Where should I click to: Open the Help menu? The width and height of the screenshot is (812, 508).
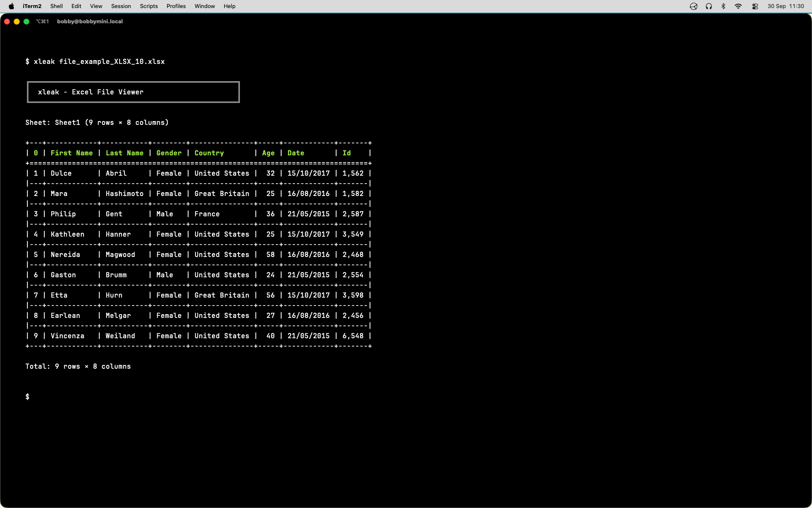(230, 6)
